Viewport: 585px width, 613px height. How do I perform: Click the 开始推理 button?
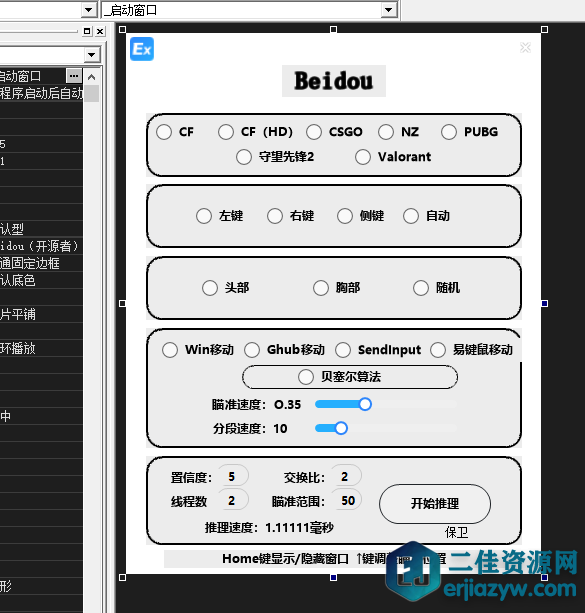[x=435, y=504]
